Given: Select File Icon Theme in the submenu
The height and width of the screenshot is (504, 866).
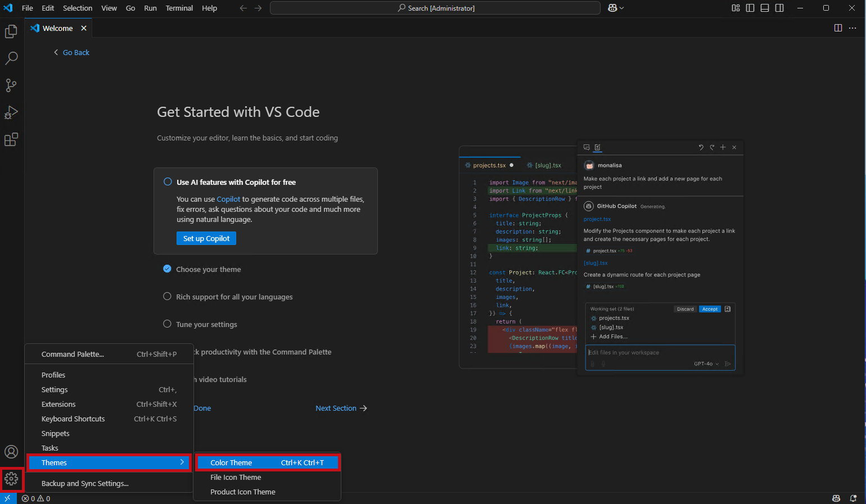Looking at the screenshot, I should coord(267,477).
